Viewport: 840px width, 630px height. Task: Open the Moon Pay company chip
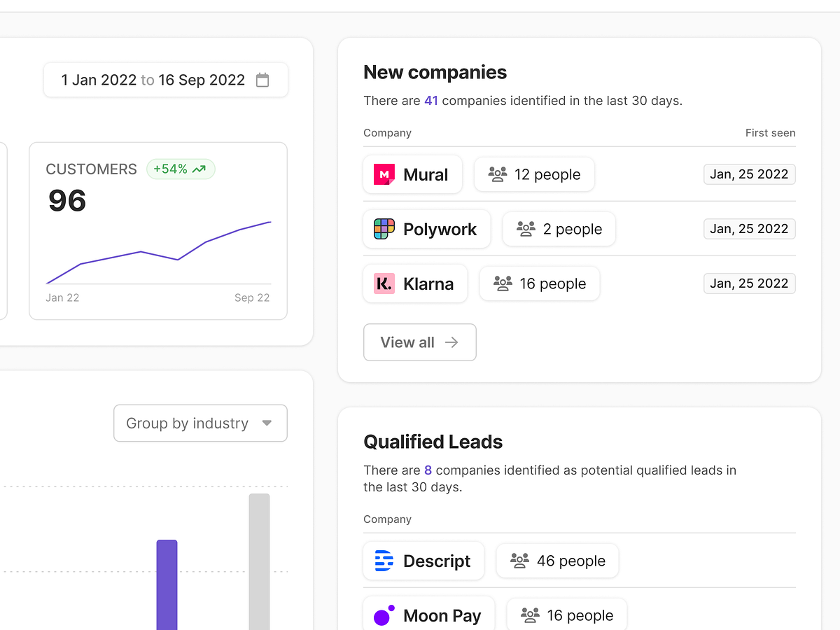click(x=428, y=614)
